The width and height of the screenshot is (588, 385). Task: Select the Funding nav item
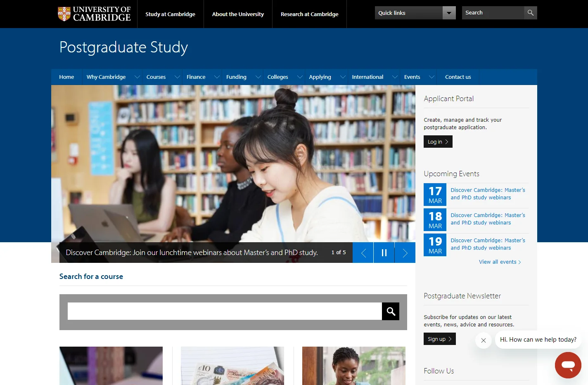tap(236, 77)
